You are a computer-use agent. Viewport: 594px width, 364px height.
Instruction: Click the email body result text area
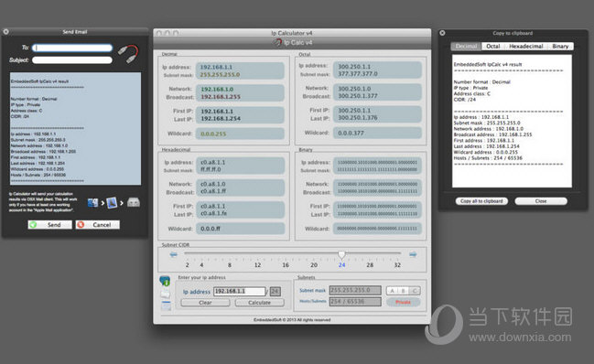click(75, 129)
